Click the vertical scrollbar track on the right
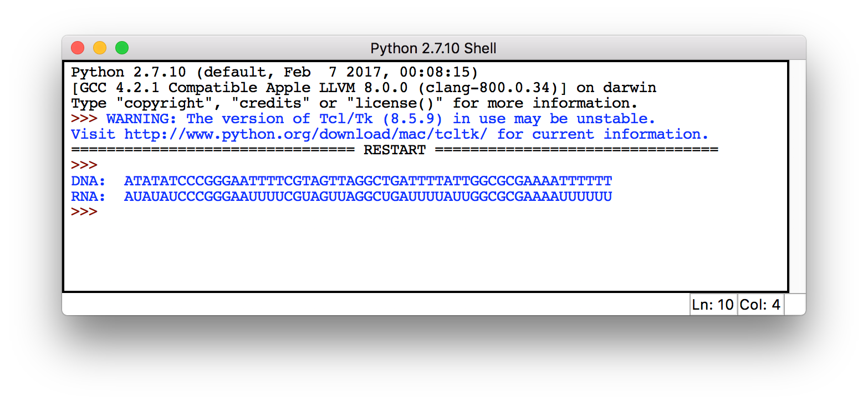The height and width of the screenshot is (404, 868). click(x=797, y=176)
